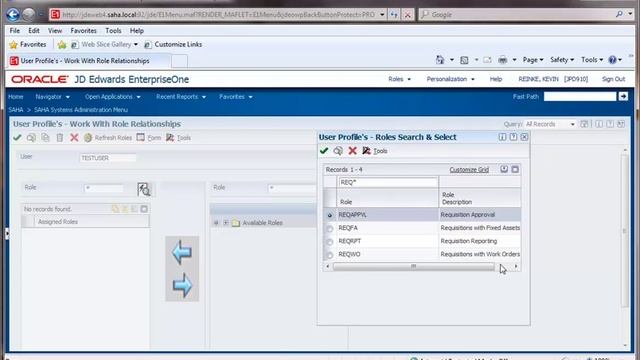Click Refresh Roles icon button

tap(88, 138)
